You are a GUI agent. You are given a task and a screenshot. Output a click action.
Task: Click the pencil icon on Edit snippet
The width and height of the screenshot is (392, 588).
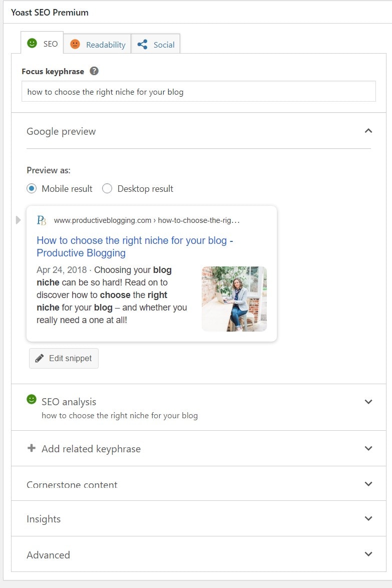coord(40,358)
